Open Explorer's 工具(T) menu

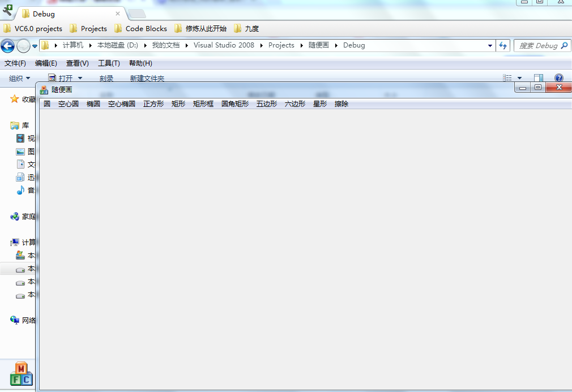(x=109, y=63)
